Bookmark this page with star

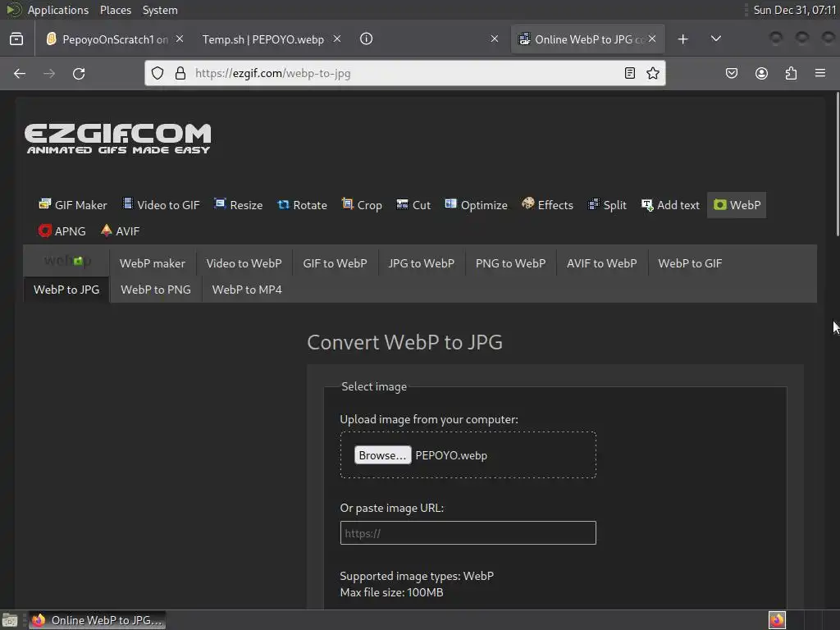pyautogui.click(x=652, y=73)
